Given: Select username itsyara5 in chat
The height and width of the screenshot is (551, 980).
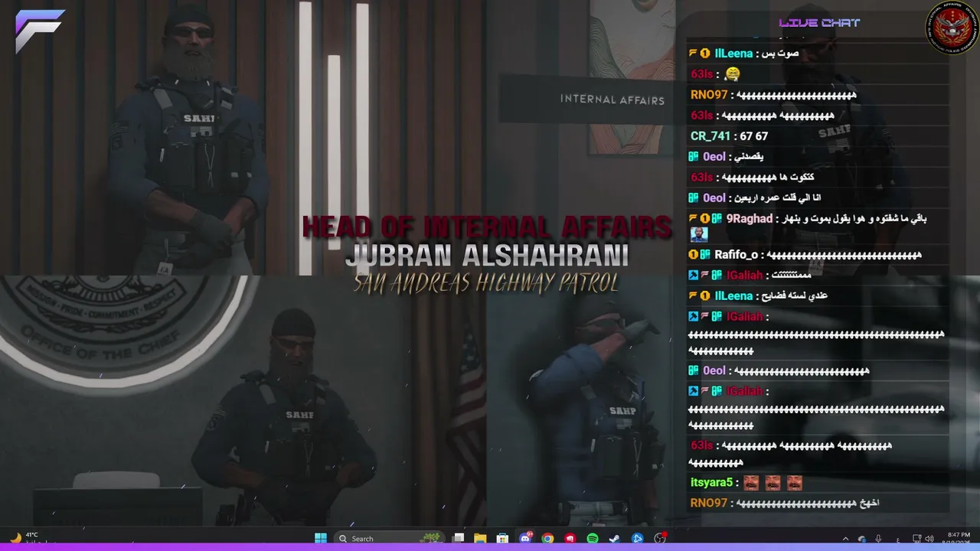Looking at the screenshot, I should tap(713, 483).
